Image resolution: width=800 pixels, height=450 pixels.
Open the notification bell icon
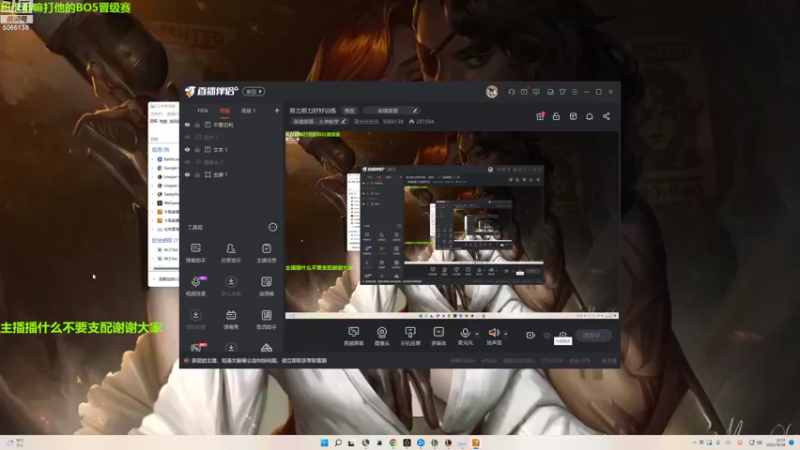click(x=589, y=116)
